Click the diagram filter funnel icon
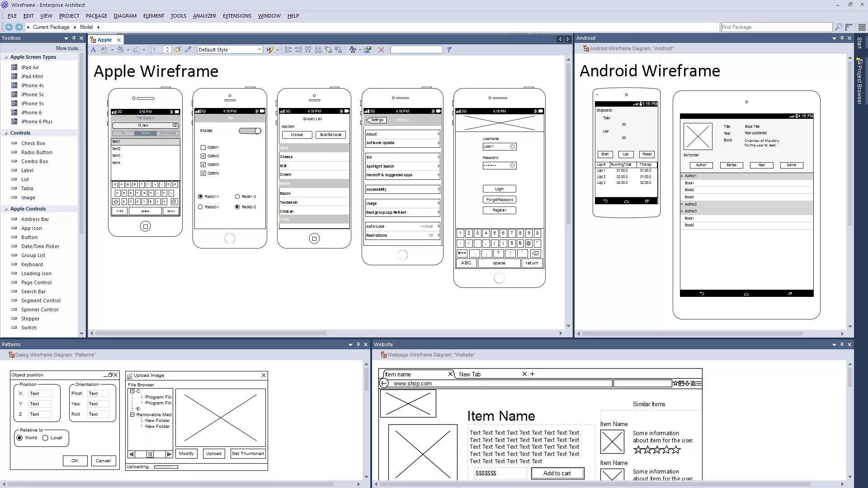This screenshot has width=868, height=488. 449,50
